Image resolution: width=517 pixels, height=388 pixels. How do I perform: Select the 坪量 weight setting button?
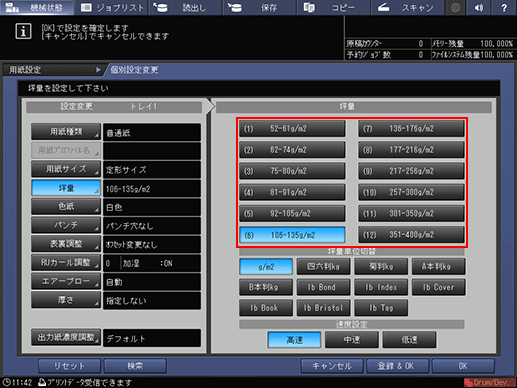tap(66, 188)
